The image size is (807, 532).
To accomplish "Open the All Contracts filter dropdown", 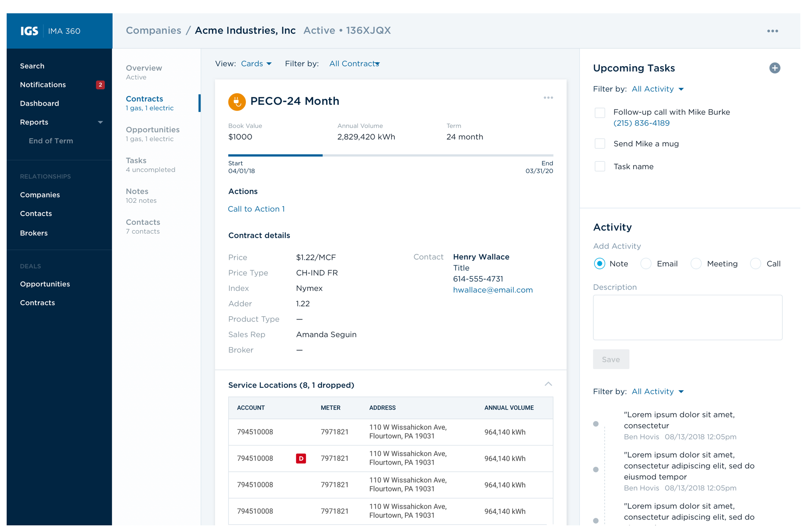I will 354,64.
